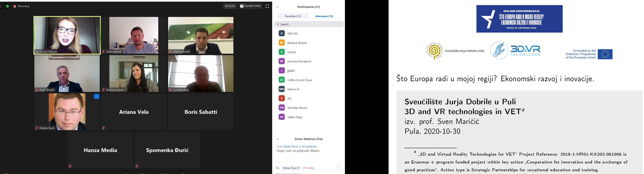644x174 pixels.
Task: Click the All panelists link in chat
Action: (309, 147)
